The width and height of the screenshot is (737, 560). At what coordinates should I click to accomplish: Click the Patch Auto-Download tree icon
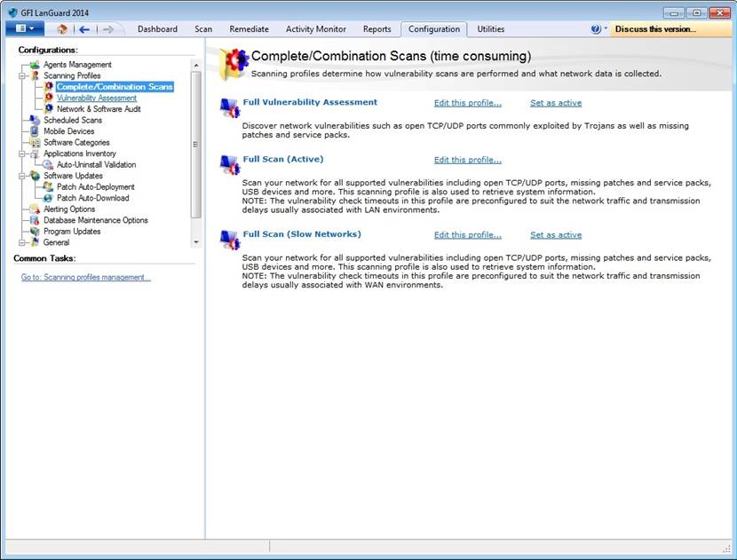click(x=47, y=198)
